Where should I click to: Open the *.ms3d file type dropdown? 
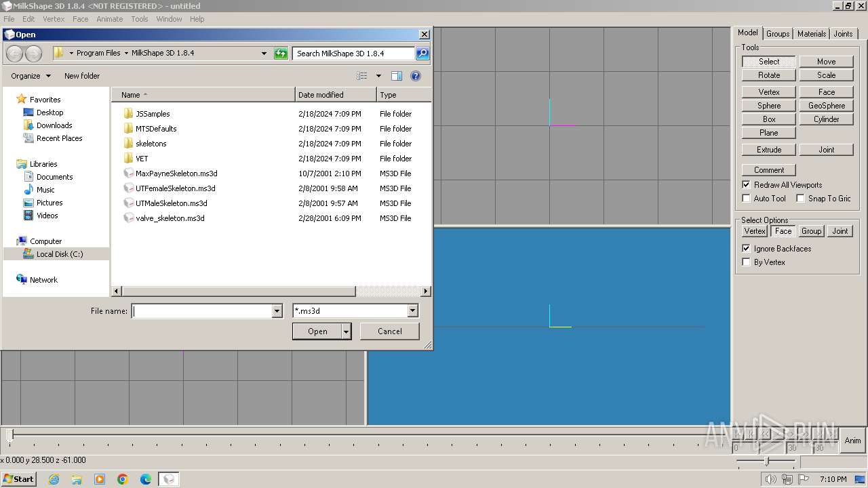click(x=412, y=311)
